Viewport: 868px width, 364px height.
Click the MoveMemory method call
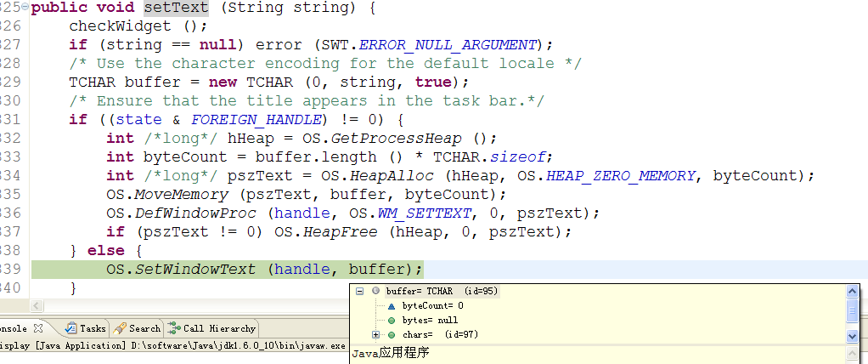(x=181, y=195)
